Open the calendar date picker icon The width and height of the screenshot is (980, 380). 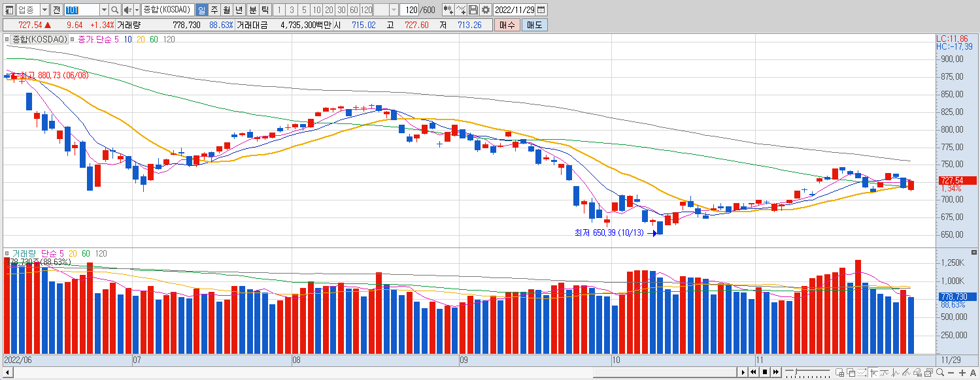[541, 10]
